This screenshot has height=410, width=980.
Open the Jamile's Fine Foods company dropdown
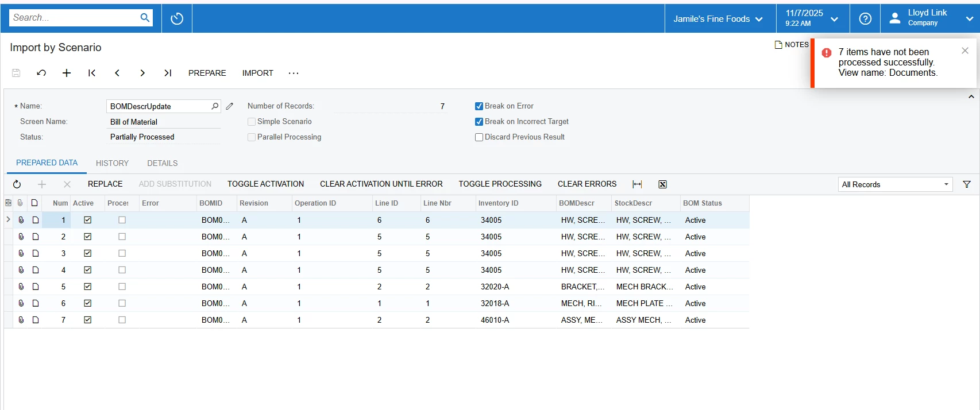pyautogui.click(x=718, y=18)
